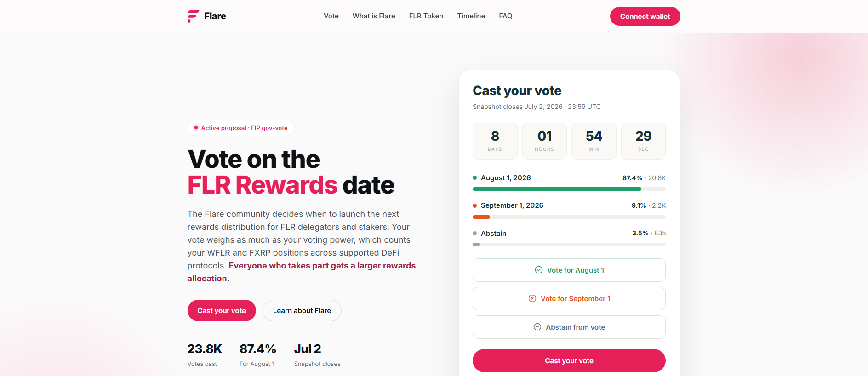
Task: Open the Vote nav item
Action: [x=331, y=16]
